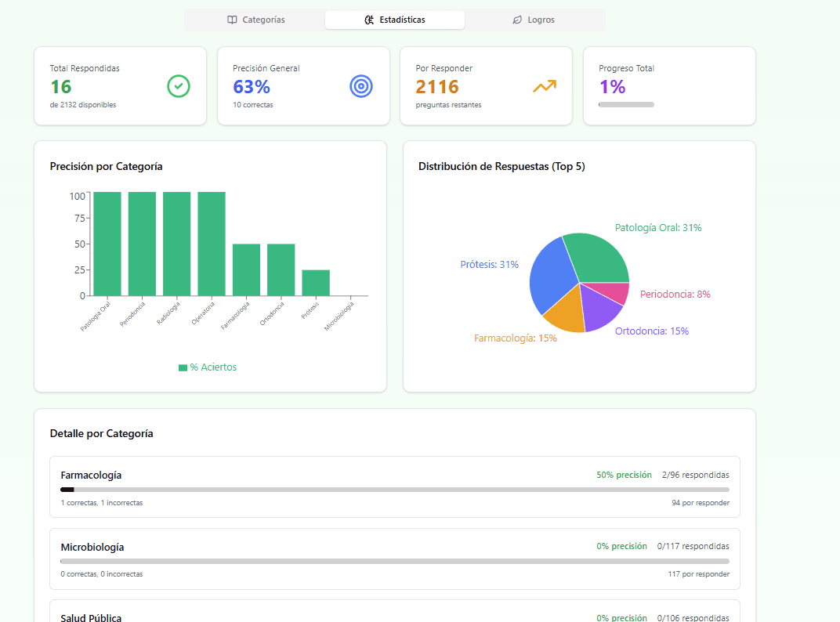840x622 pixels.
Task: Click the Farmacología category title in details
Action: [91, 476]
